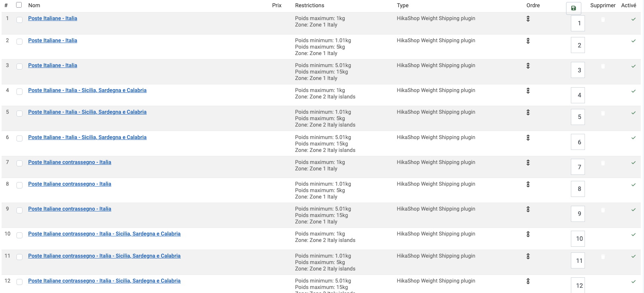Select the checkbox on row 8

click(19, 185)
